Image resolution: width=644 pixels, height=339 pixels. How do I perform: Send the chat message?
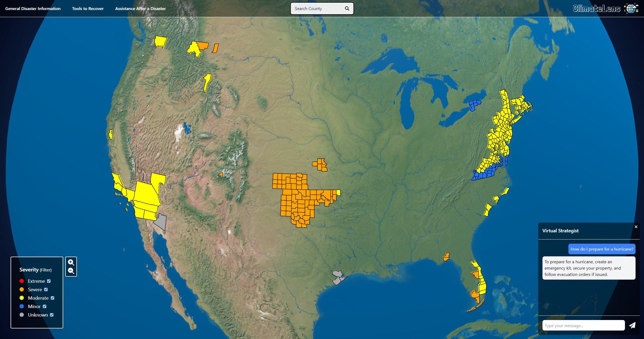tap(632, 325)
